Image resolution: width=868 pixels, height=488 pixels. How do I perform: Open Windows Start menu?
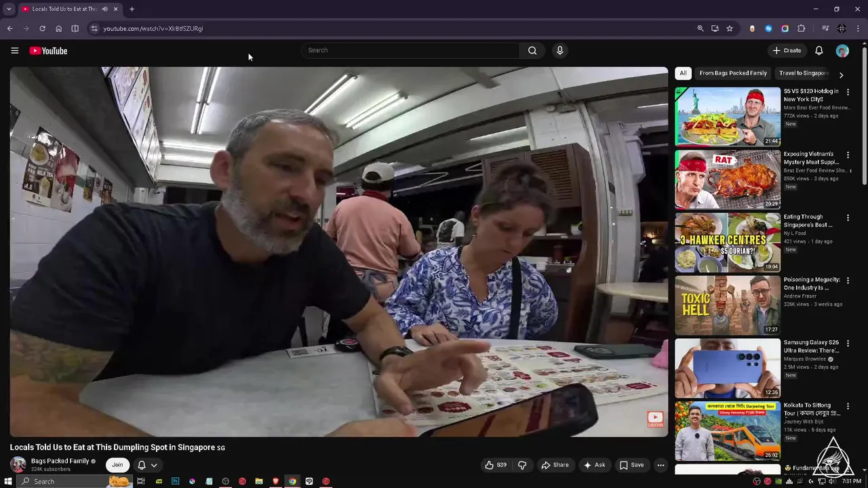click(x=8, y=481)
